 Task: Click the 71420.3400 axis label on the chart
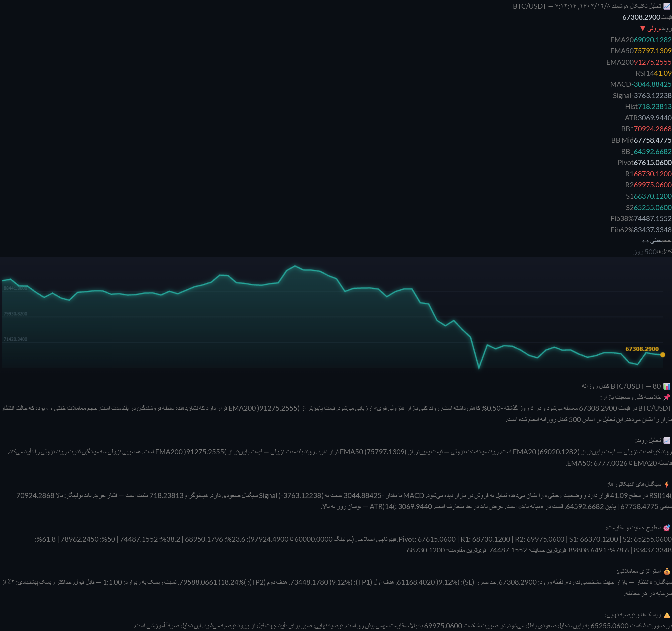[x=15, y=339]
